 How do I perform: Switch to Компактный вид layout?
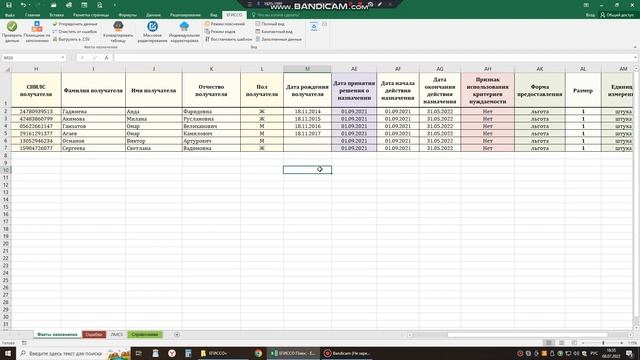[x=274, y=31]
